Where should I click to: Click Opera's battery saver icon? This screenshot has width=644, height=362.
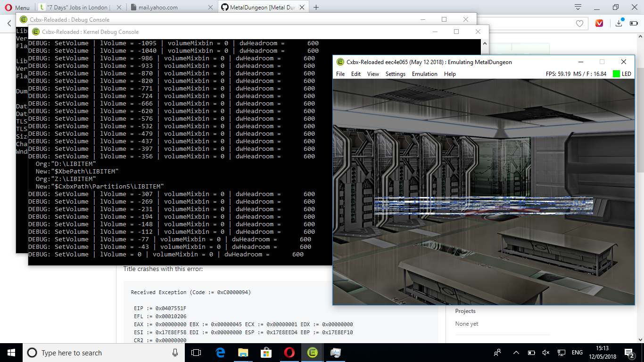634,23
